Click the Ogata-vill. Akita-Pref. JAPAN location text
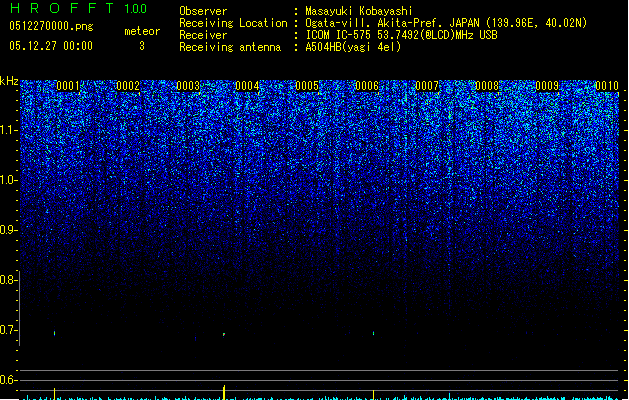This screenshot has height=400, width=629. click(446, 23)
